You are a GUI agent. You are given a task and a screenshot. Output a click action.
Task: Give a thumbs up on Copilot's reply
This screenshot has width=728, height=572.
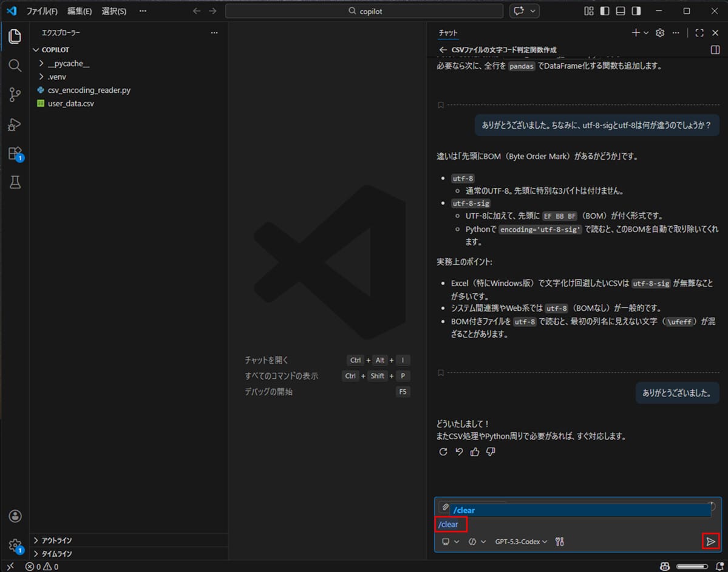[x=475, y=451]
